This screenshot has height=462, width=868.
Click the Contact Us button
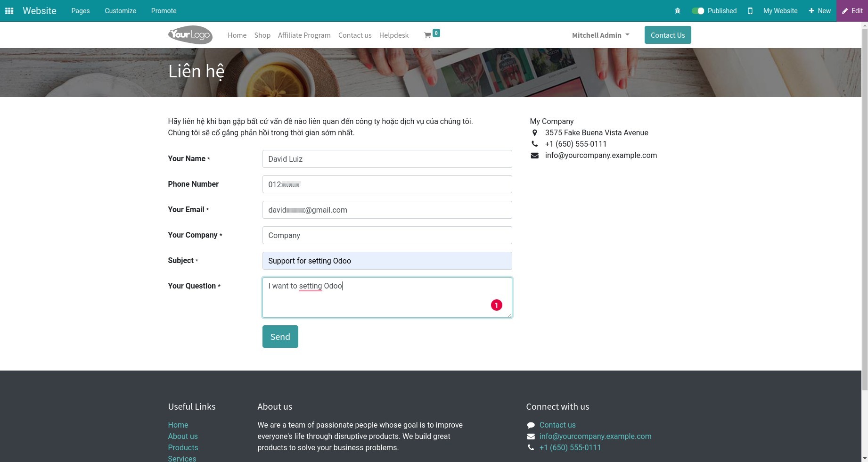tap(667, 34)
